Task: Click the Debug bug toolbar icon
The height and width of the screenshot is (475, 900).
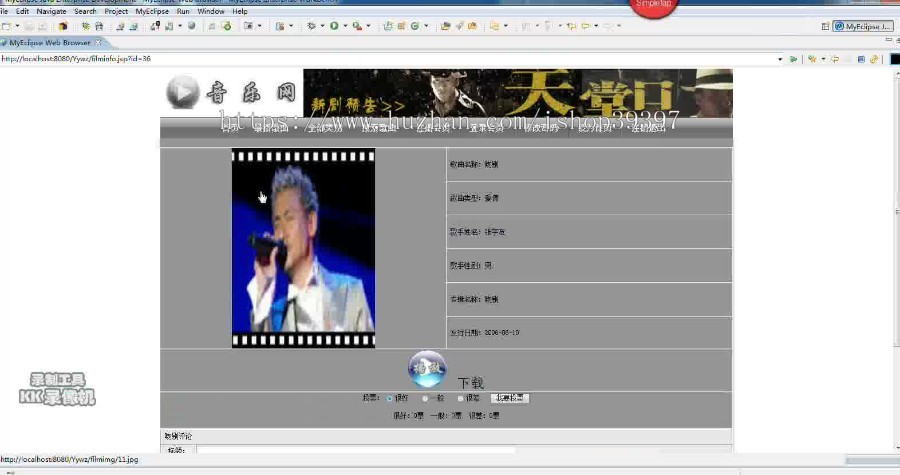Action: coord(312,26)
